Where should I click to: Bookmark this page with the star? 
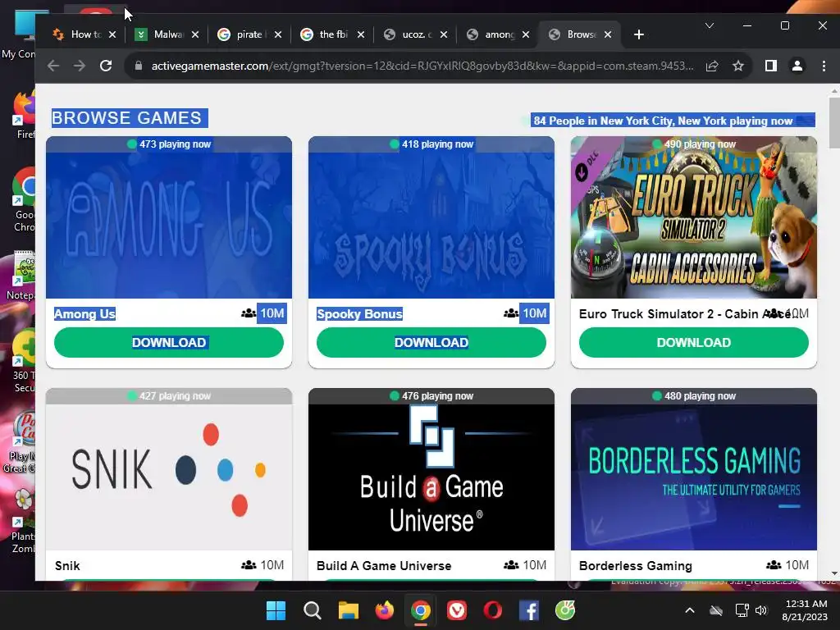pyautogui.click(x=738, y=66)
